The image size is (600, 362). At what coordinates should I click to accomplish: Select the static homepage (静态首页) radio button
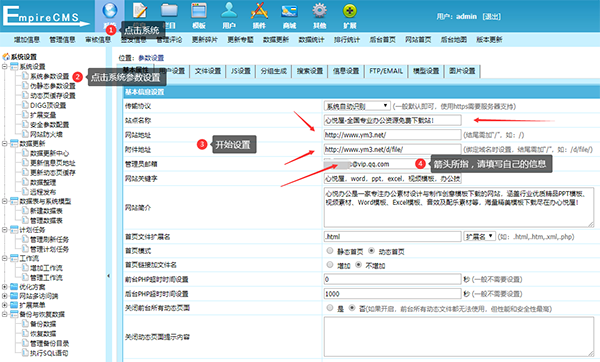click(x=330, y=251)
